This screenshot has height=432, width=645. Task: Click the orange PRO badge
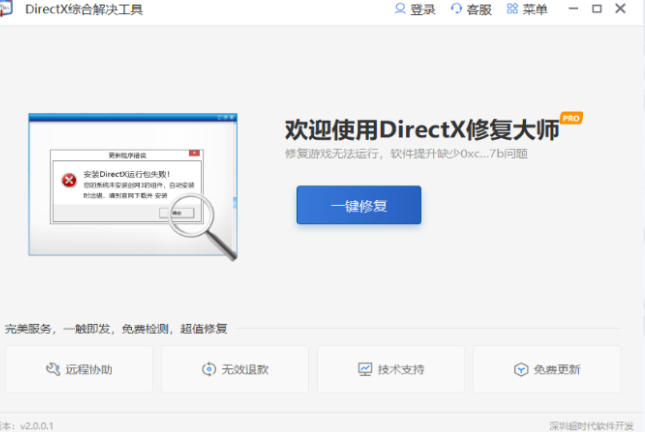pyautogui.click(x=571, y=118)
